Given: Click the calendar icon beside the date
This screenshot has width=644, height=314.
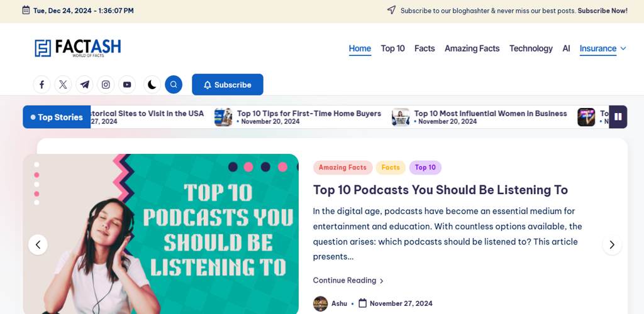Looking at the screenshot, I should click(26, 10).
